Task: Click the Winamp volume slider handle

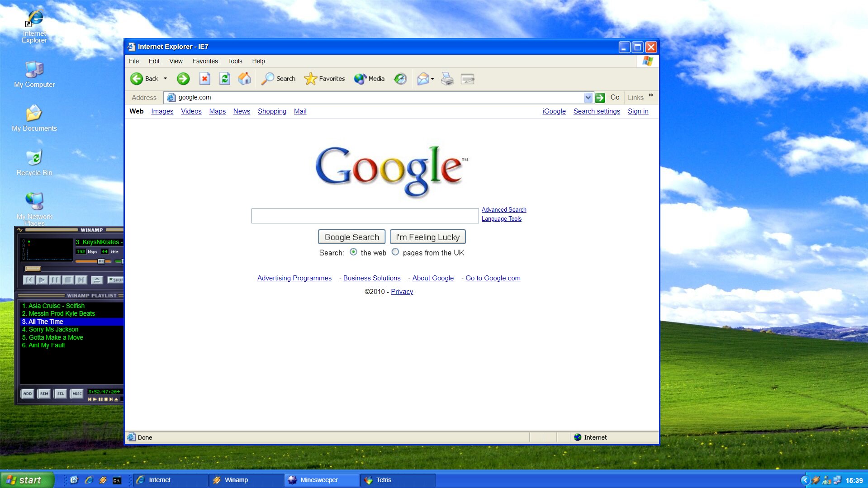Action: pos(101,261)
